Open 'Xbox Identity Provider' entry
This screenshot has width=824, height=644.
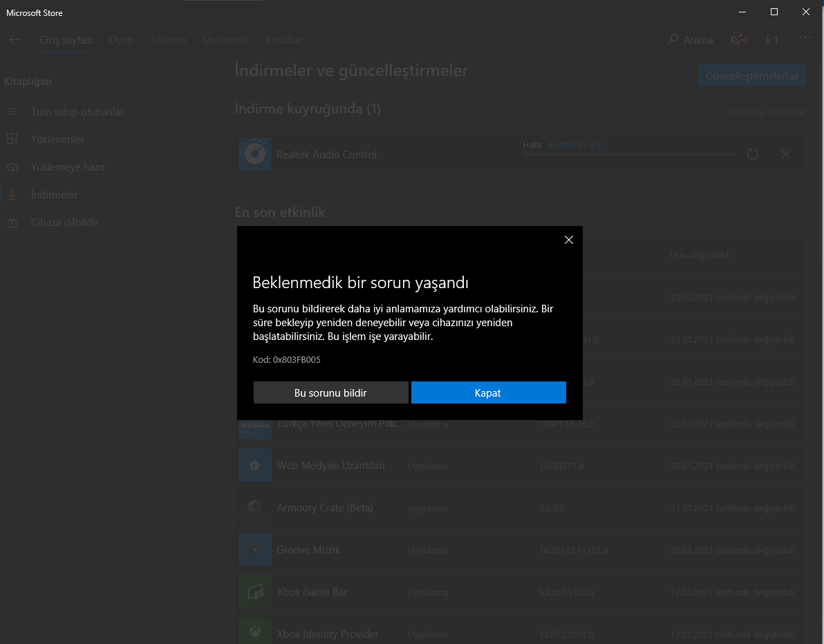click(x=328, y=634)
